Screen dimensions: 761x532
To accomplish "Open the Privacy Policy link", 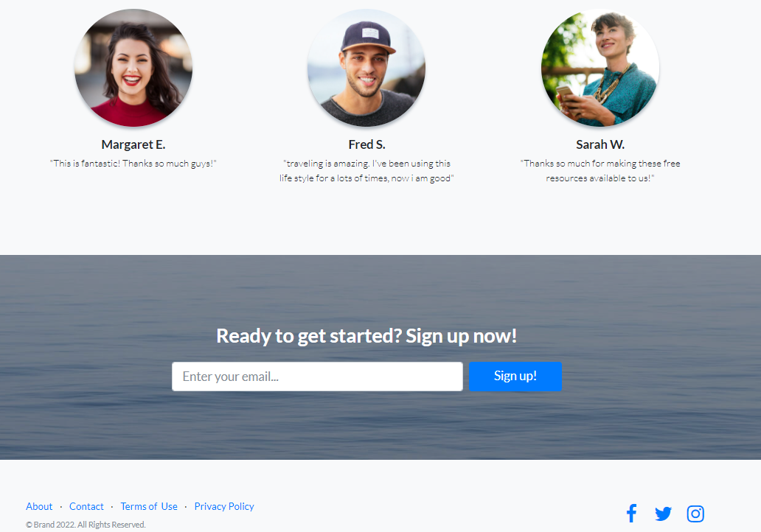I will pyautogui.click(x=224, y=506).
